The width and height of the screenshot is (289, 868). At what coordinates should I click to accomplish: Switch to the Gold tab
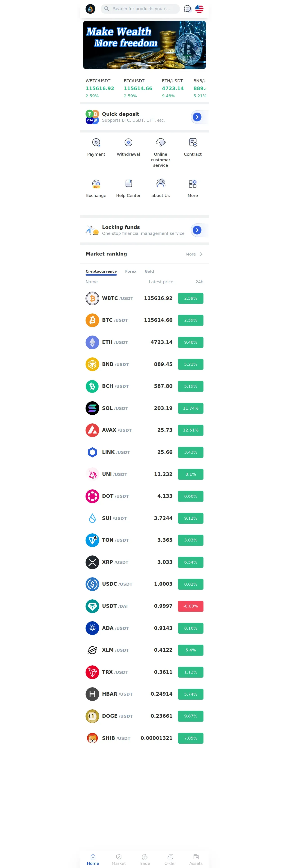149,271
